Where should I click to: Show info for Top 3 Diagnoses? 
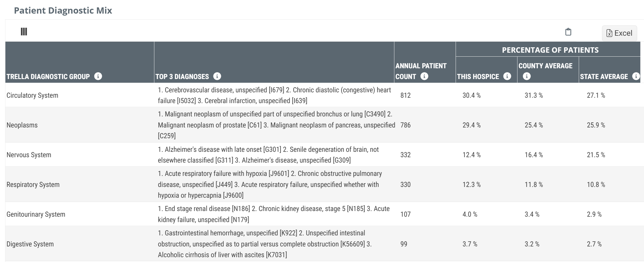coord(217,76)
